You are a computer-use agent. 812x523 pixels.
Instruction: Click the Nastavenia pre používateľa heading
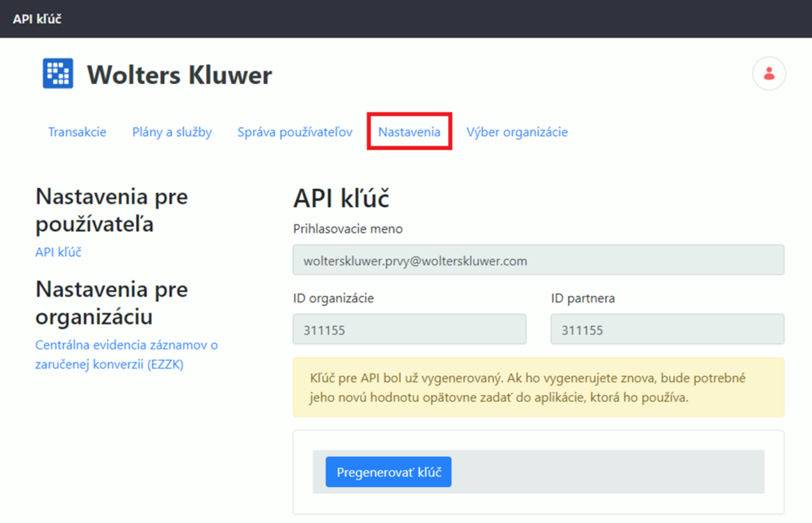(111, 210)
